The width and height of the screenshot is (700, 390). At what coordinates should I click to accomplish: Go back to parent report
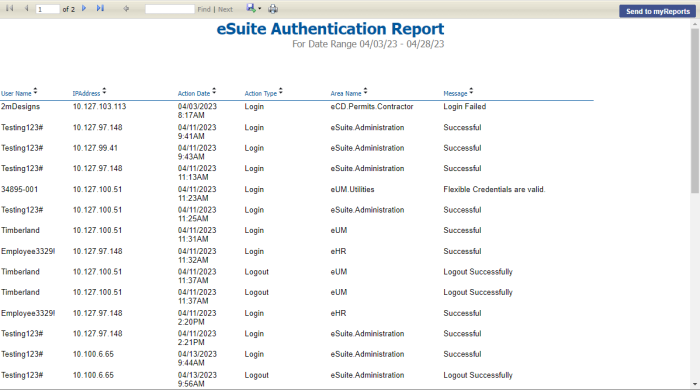[x=126, y=8]
